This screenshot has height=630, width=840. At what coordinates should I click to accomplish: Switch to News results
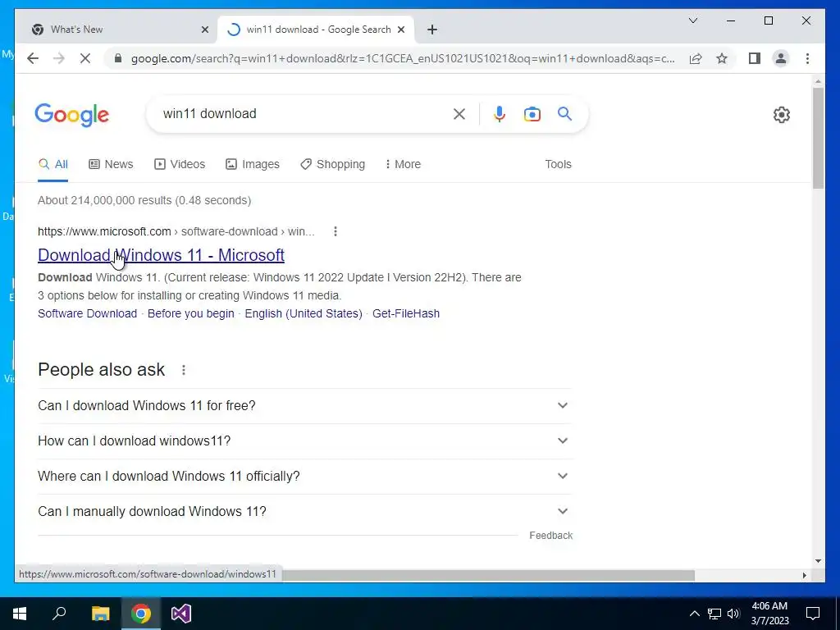click(x=111, y=164)
